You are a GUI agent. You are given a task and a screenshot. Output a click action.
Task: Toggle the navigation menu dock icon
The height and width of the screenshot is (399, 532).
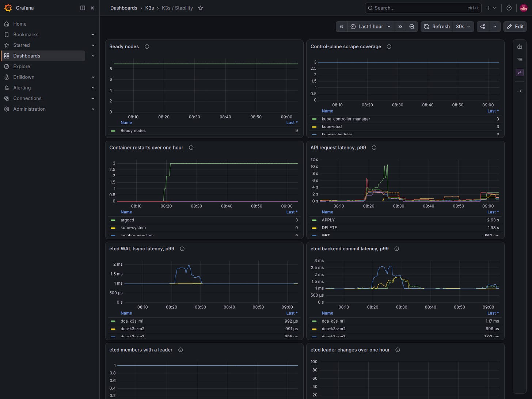[83, 8]
